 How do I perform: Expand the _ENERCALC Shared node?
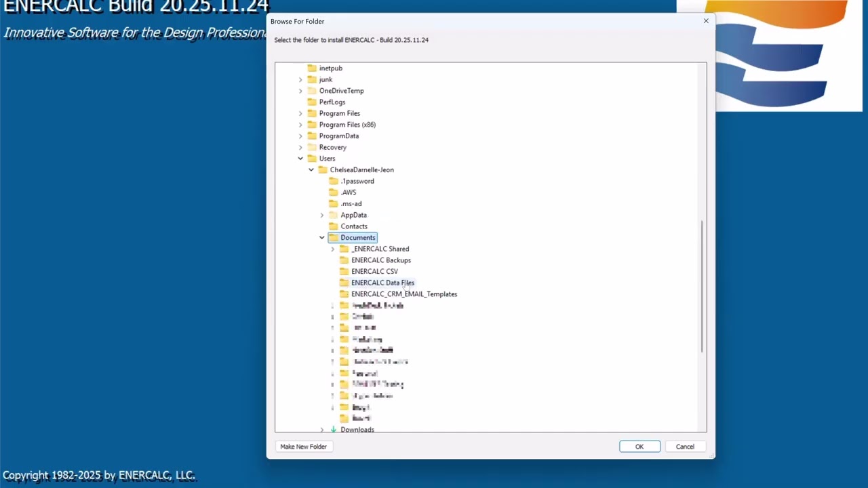click(333, 249)
